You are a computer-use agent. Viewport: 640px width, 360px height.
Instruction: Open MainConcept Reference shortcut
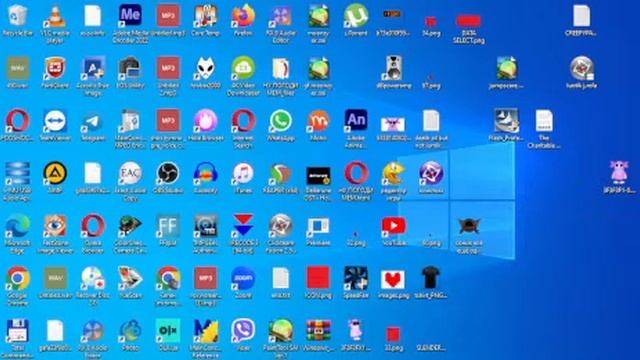click(x=205, y=331)
